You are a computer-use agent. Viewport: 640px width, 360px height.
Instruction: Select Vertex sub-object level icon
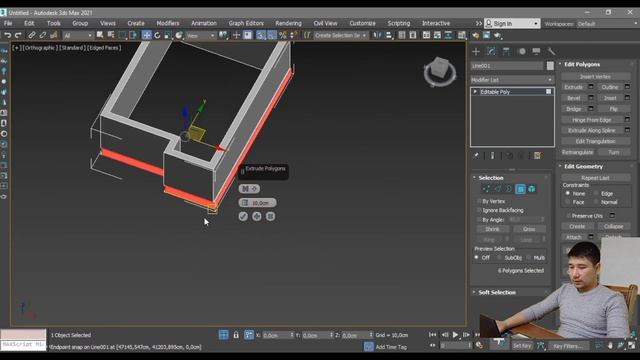486,189
